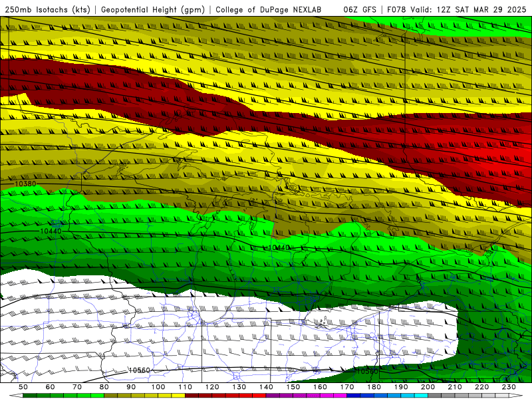Click the "F078" forecast hour label
Screen dimensions: 532x399
coord(396,10)
